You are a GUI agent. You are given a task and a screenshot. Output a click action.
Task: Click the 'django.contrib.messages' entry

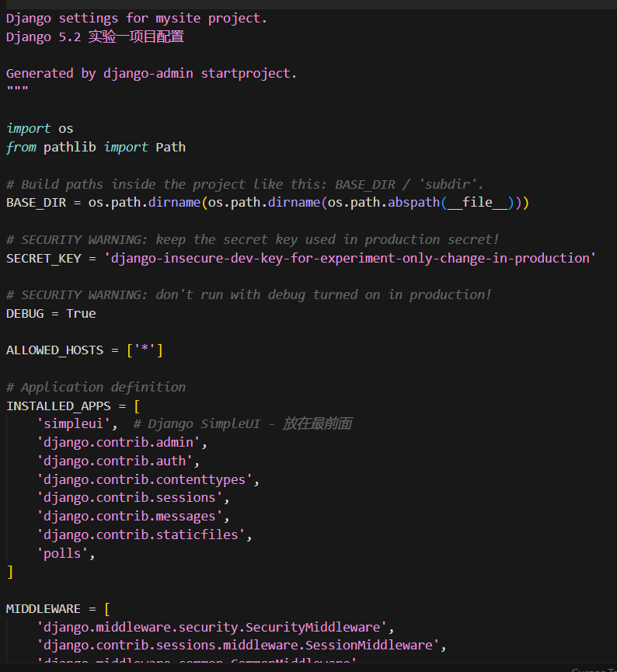[x=130, y=517]
